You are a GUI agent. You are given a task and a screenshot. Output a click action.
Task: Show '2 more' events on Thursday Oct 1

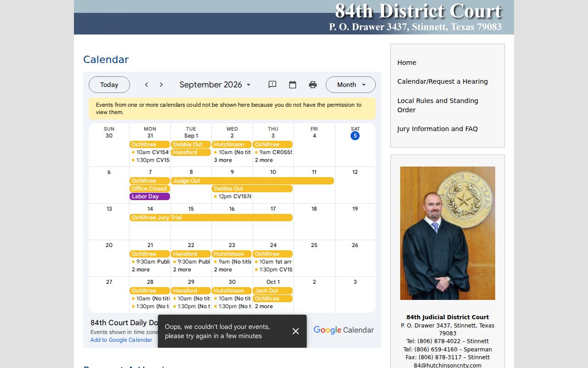click(x=264, y=306)
